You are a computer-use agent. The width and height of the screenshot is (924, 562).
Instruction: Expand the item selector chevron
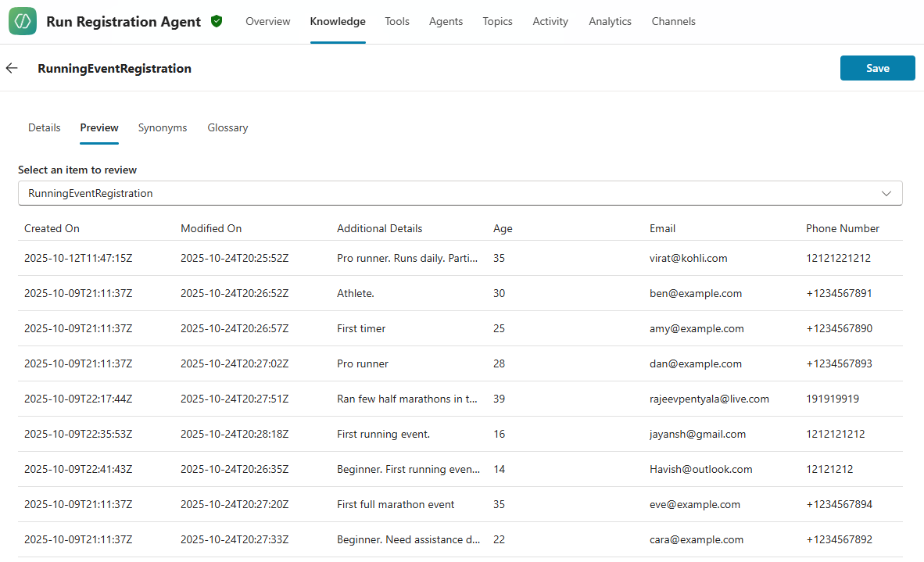(x=886, y=193)
